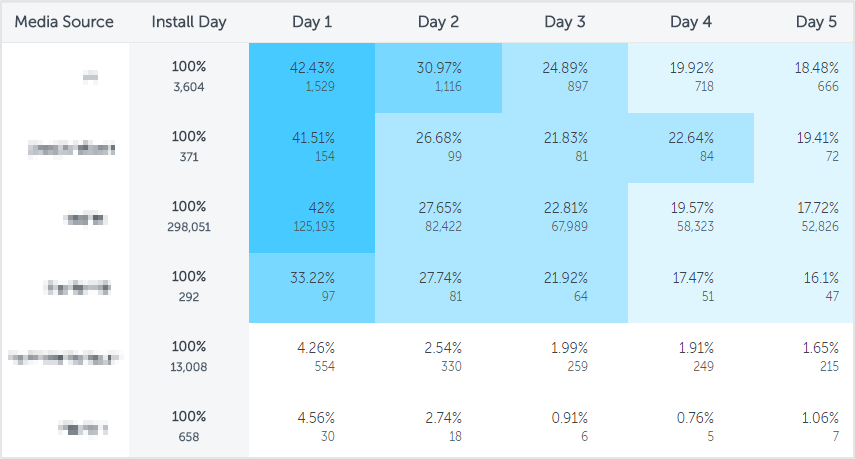
Task: Click the Install Day cell with 298,051
Action: pos(188,217)
